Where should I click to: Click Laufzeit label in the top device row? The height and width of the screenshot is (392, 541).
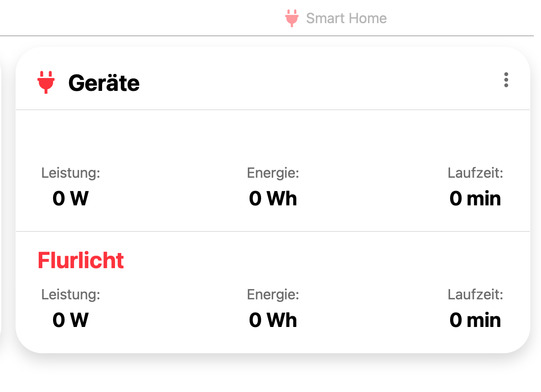coord(475,173)
